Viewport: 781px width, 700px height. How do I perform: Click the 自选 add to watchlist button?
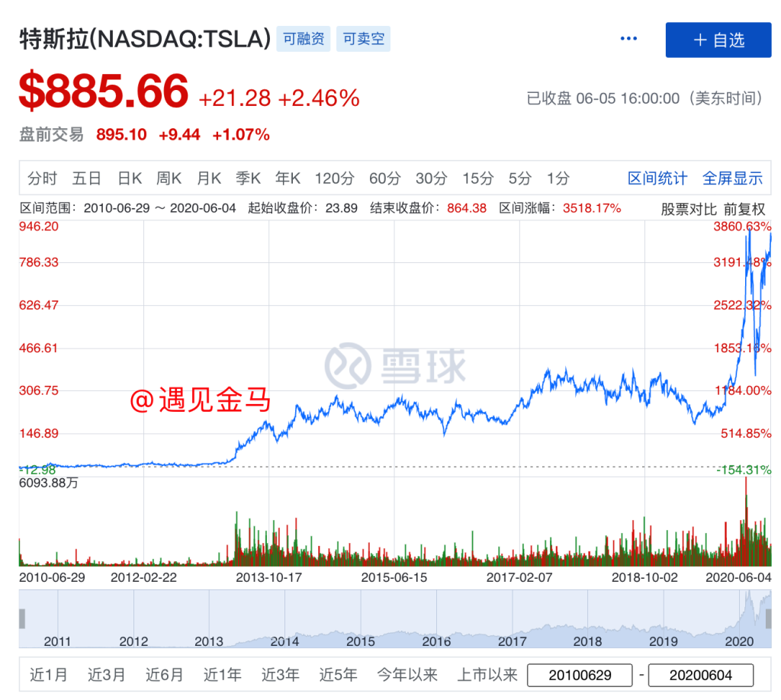[x=718, y=40]
